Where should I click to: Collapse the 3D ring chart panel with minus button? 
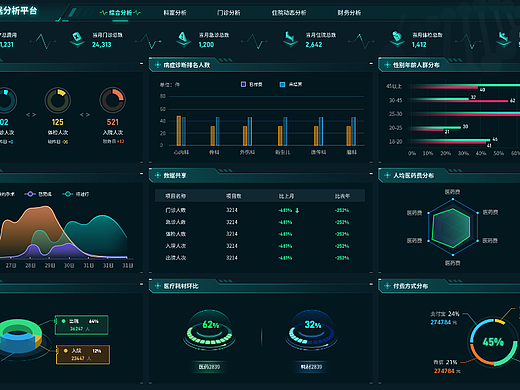point(141,284)
